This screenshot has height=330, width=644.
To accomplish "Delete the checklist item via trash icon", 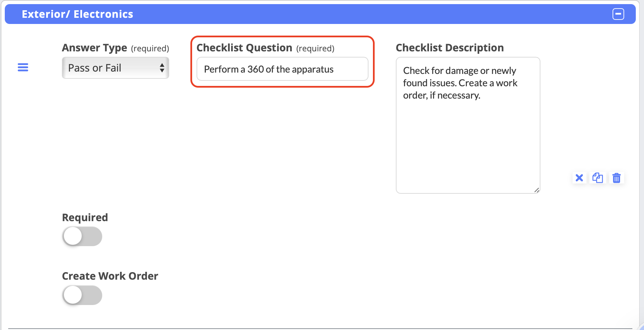I will tap(616, 178).
